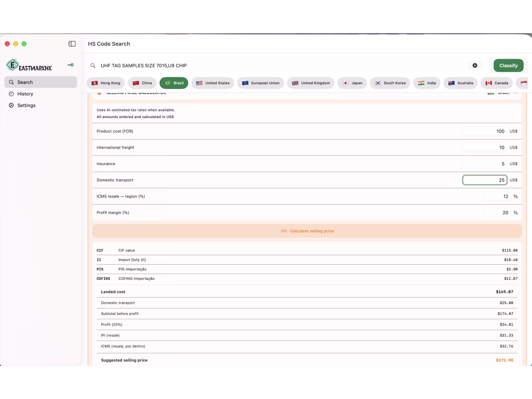
Task: Pick the Canada country chip
Action: [497, 83]
